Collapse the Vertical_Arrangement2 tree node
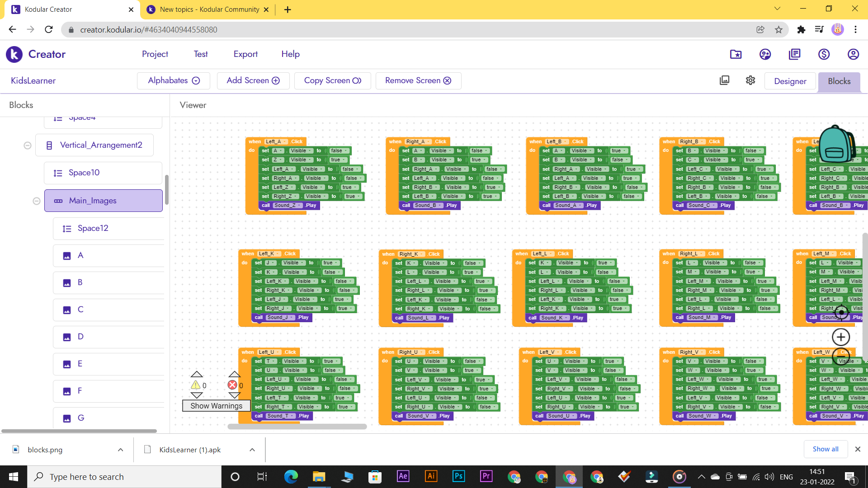 pyautogui.click(x=28, y=145)
